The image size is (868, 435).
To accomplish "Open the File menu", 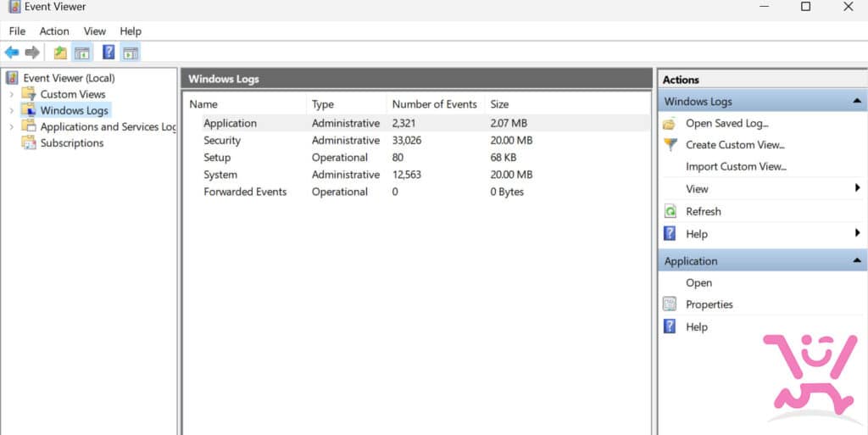I will click(x=17, y=31).
